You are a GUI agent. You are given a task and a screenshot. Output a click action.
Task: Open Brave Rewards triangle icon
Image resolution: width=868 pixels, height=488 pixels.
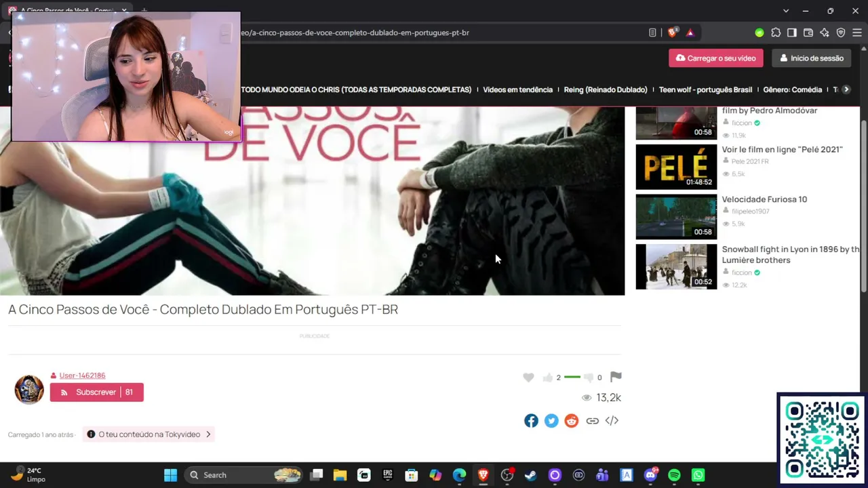click(x=690, y=33)
